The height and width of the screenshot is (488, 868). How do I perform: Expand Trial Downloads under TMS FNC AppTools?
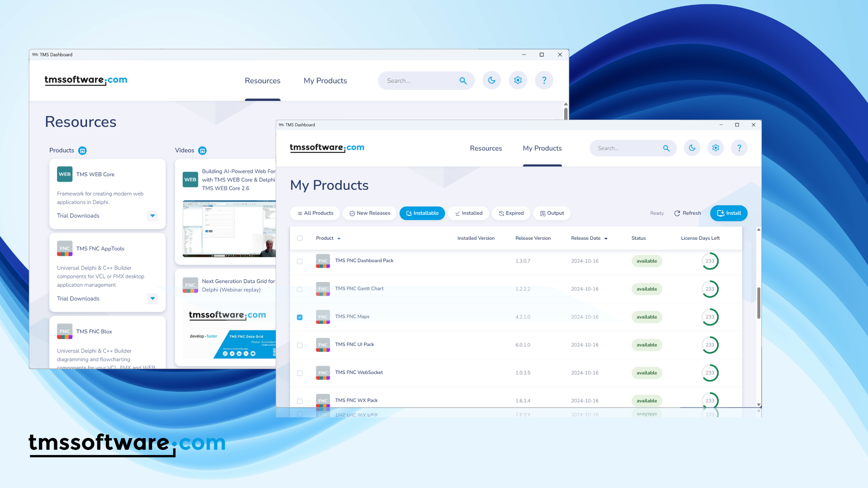[x=152, y=299]
